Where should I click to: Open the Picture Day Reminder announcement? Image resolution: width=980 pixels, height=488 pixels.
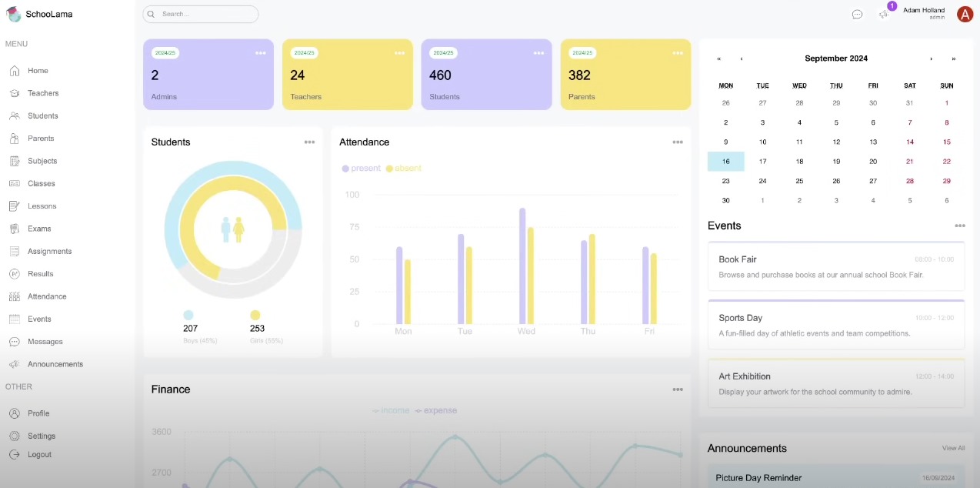(x=836, y=477)
